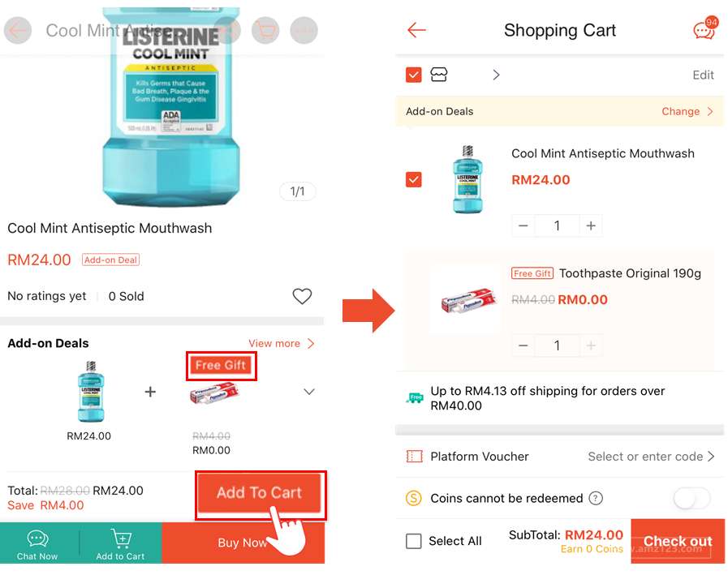This screenshot has width=728, height=575.
Task: Increase Mouthwash quantity with plus button
Action: pyautogui.click(x=591, y=226)
